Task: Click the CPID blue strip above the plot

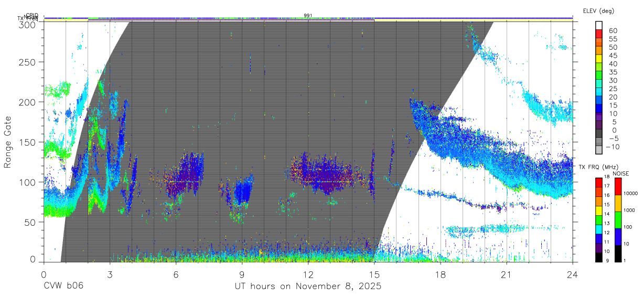Action: coord(308,18)
